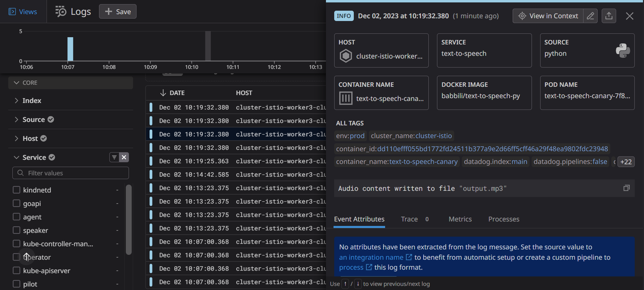The image size is (644, 290).
Task: Collapse the Service facet
Action: click(x=16, y=157)
